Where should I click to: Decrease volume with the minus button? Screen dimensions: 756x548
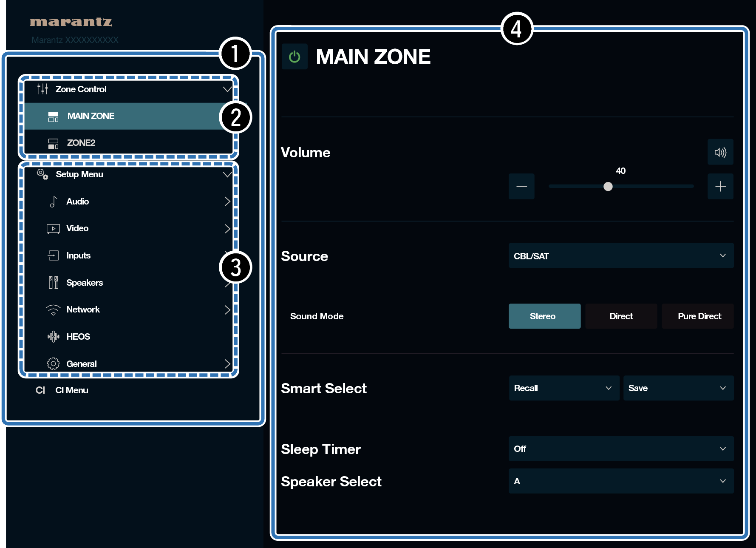click(521, 186)
